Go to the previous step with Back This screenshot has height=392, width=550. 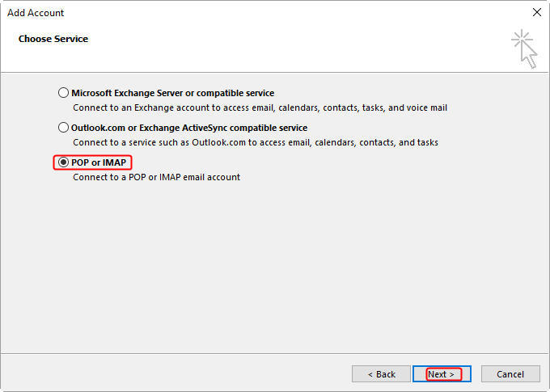coord(381,373)
